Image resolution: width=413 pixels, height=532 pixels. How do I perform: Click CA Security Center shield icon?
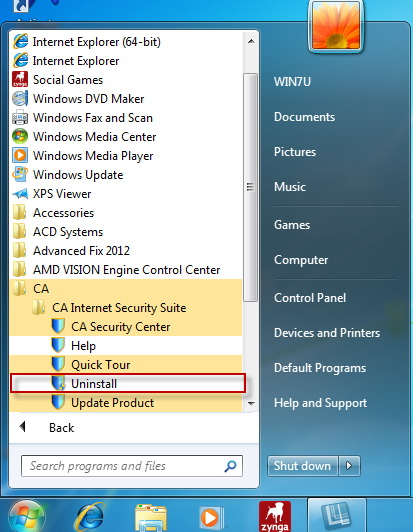coord(58,326)
